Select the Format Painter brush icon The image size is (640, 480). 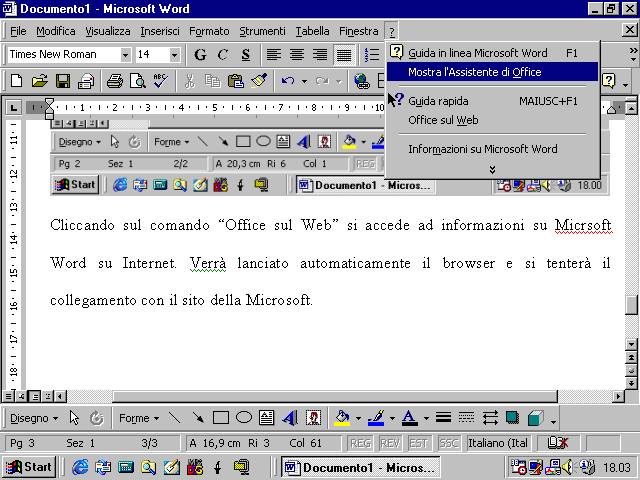pos(259,80)
